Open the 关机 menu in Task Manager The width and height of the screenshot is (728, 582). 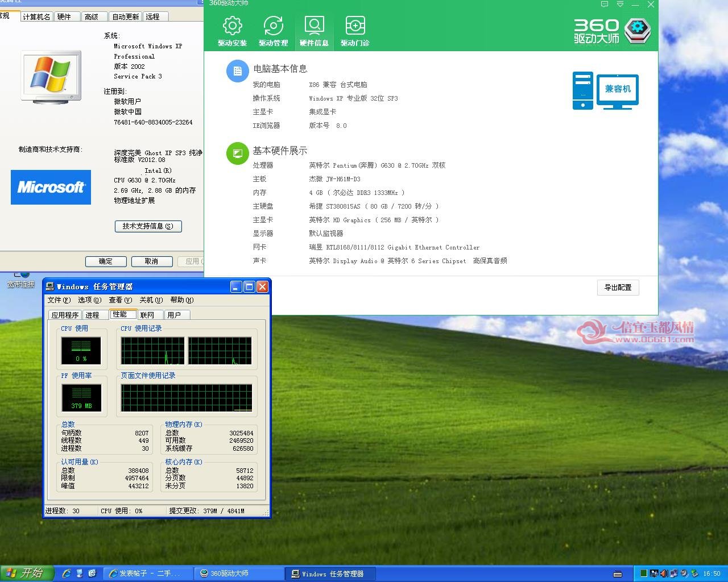pyautogui.click(x=151, y=300)
